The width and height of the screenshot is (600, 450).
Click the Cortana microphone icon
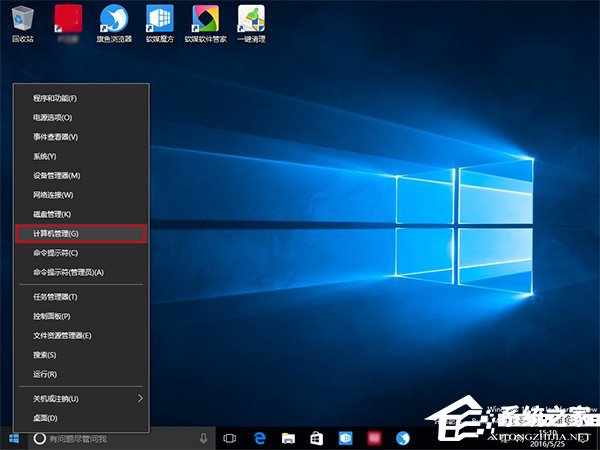click(x=203, y=438)
